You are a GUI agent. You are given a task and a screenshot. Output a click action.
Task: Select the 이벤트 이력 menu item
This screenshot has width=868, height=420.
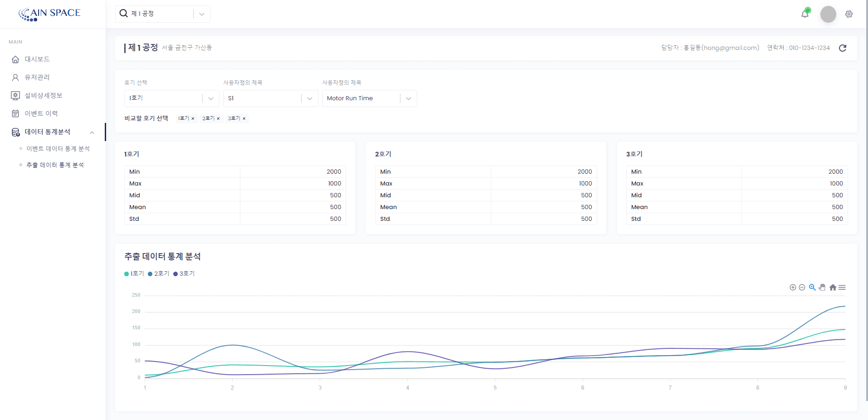point(41,113)
